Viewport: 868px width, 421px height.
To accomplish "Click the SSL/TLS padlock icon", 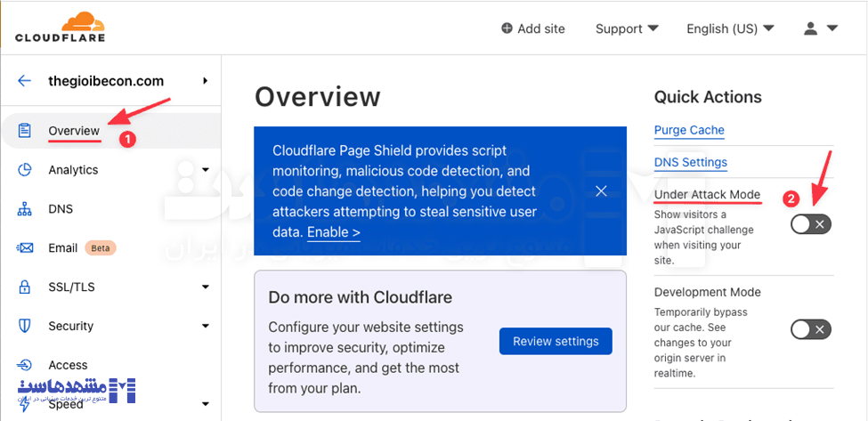I will point(25,287).
